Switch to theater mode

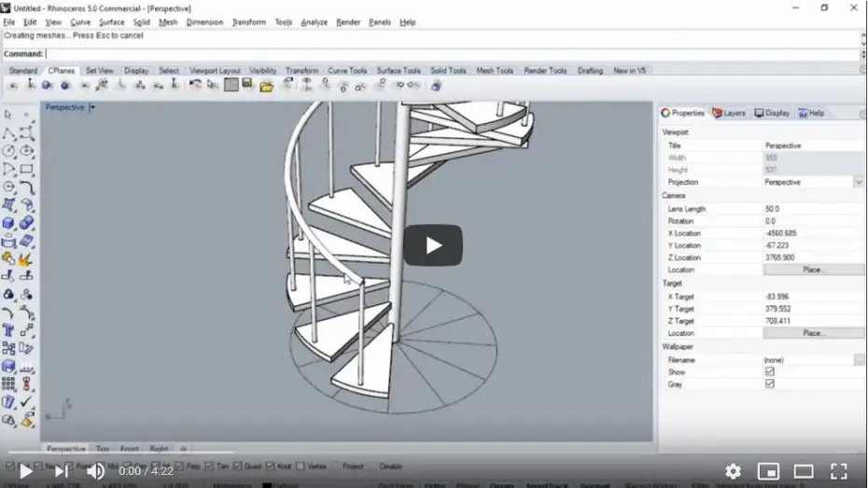click(x=804, y=471)
